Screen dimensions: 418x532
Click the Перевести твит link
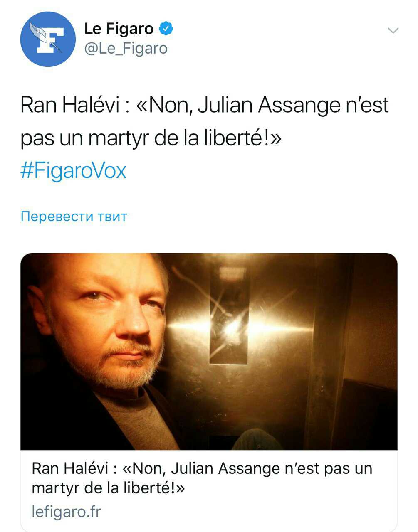[x=74, y=217]
